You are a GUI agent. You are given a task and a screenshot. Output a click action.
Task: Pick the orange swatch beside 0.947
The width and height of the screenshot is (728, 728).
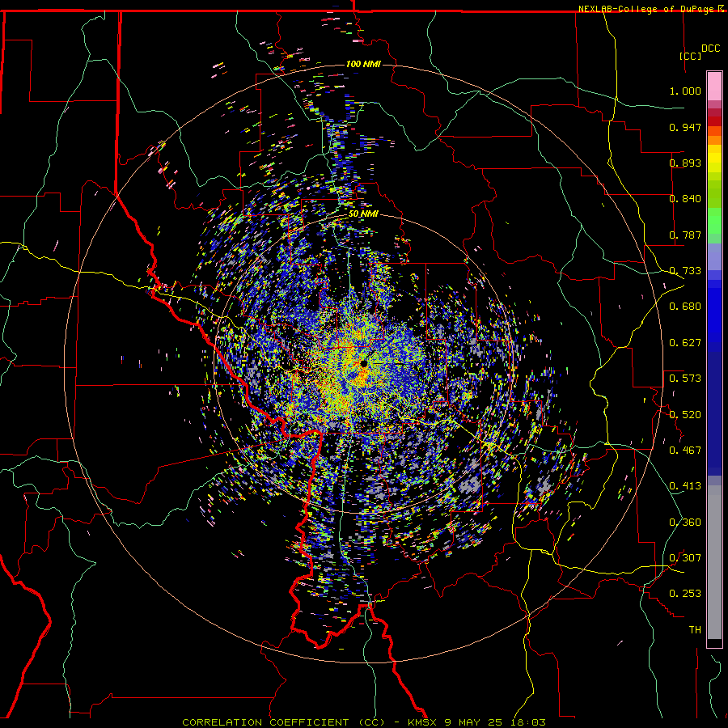pos(714,131)
